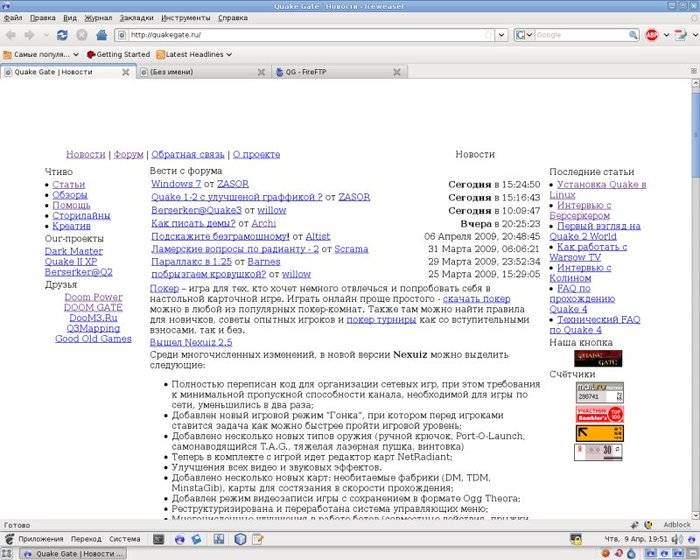Click the GNOME foot Приложения icon
This screenshot has width=700, height=560.
click(9, 539)
